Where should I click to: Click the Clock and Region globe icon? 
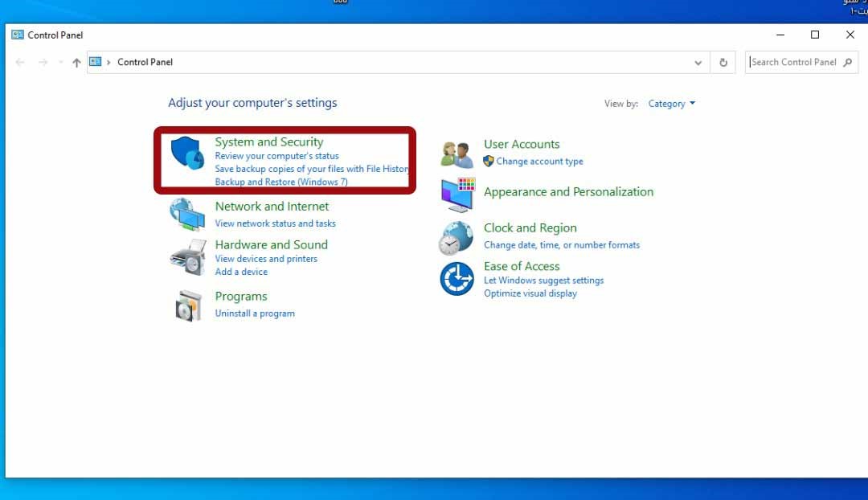[456, 239]
